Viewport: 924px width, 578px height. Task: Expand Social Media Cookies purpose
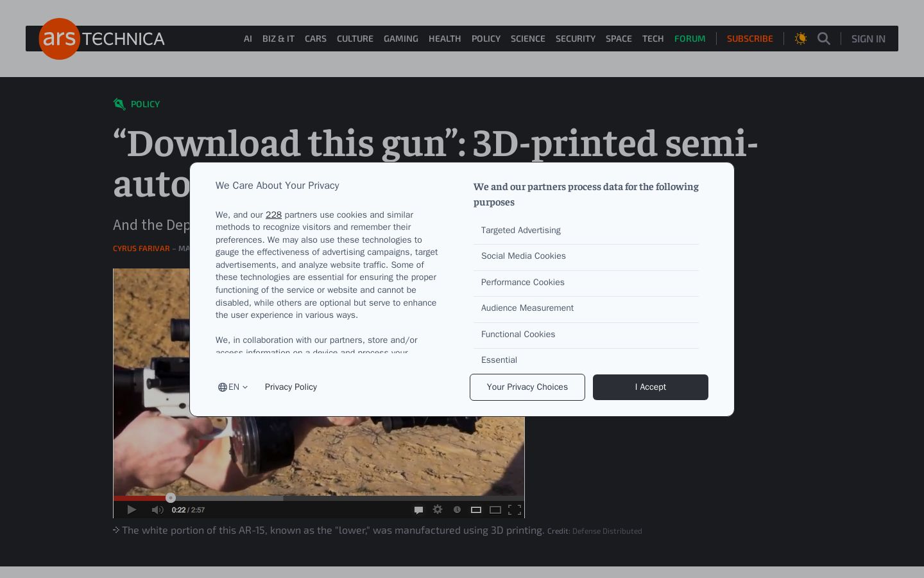pyautogui.click(x=586, y=256)
